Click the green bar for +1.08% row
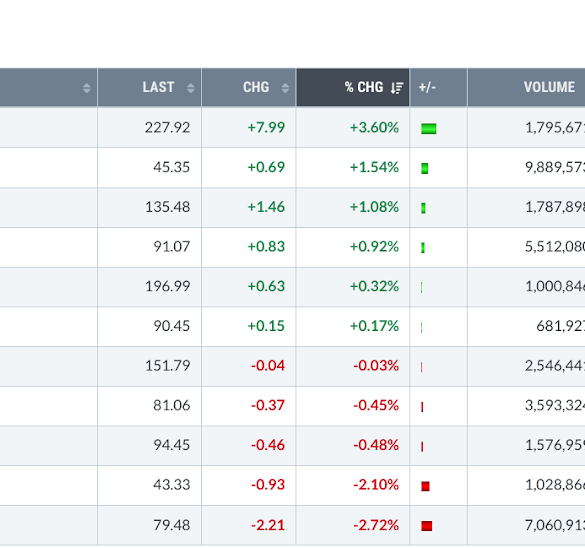The image size is (585, 548). point(423,208)
